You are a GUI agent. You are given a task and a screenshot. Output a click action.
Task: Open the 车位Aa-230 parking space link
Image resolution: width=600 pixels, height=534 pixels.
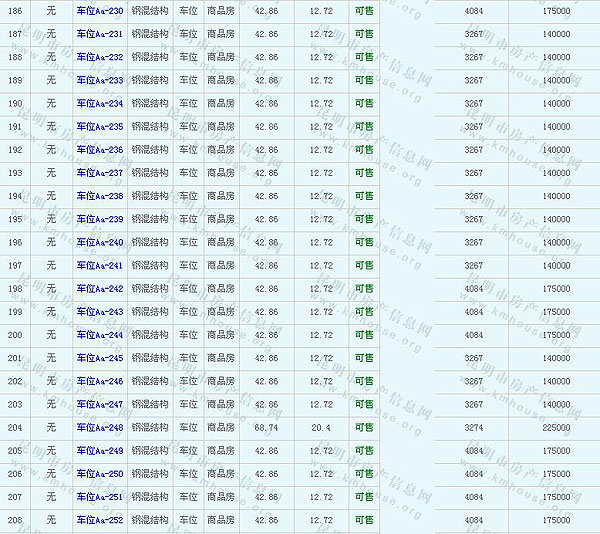[100, 11]
